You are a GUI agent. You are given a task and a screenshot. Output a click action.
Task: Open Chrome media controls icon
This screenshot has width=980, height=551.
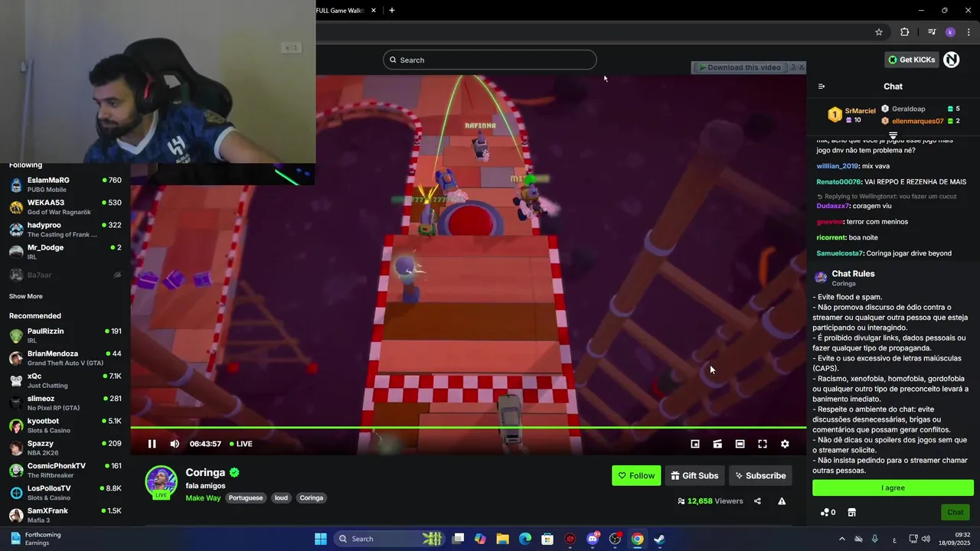click(x=931, y=32)
